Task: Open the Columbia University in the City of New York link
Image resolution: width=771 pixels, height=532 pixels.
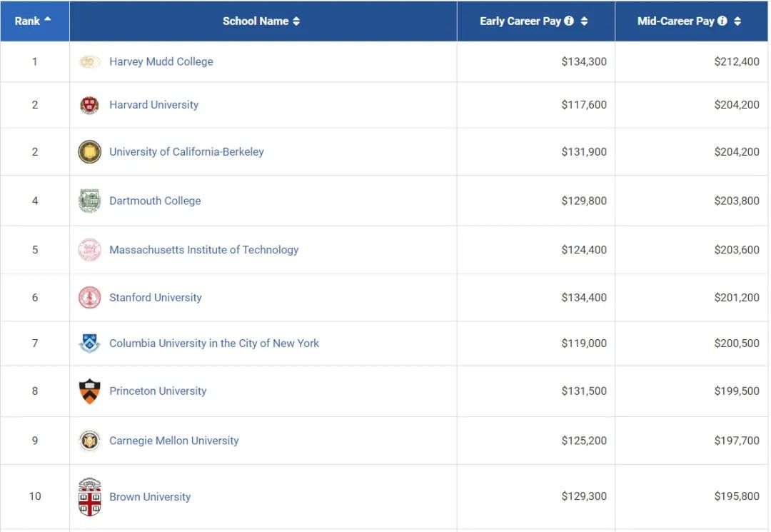Action: [214, 343]
